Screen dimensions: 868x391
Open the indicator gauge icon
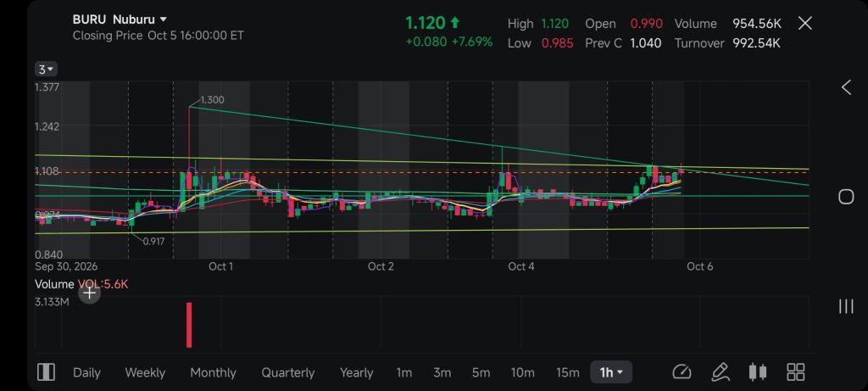(682, 372)
